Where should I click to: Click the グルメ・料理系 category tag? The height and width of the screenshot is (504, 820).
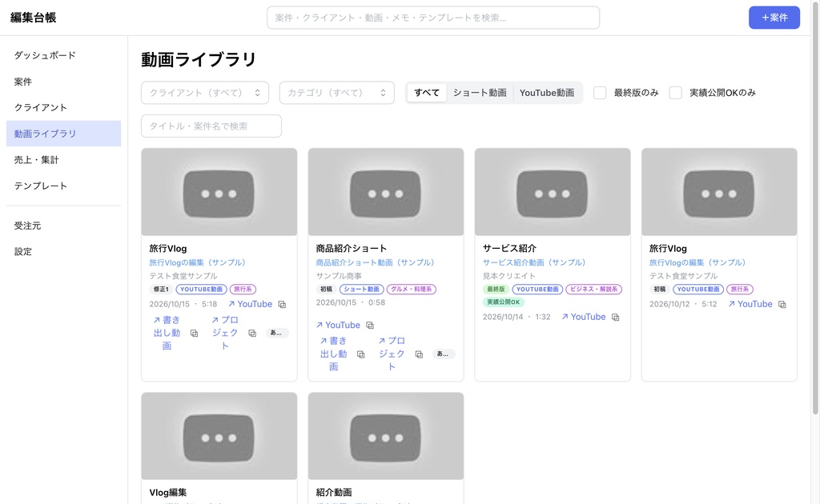(x=411, y=290)
